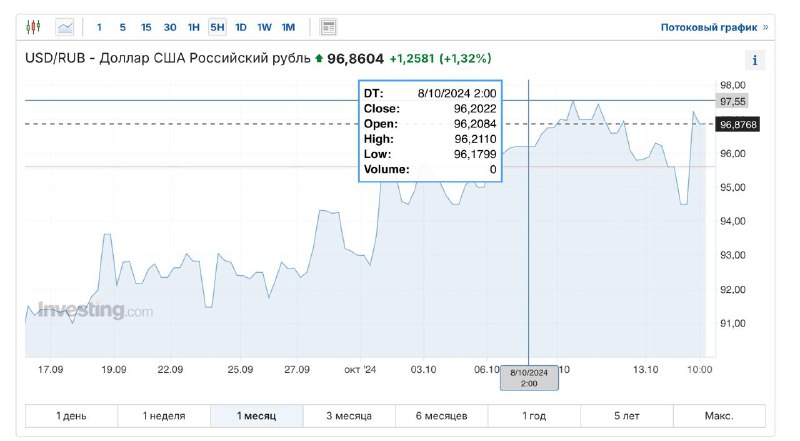
Task: Switch to the area chart icon
Action: (x=65, y=27)
